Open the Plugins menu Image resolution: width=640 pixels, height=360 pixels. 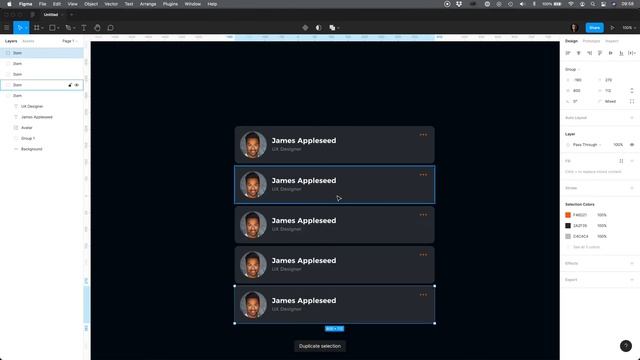[x=170, y=4]
